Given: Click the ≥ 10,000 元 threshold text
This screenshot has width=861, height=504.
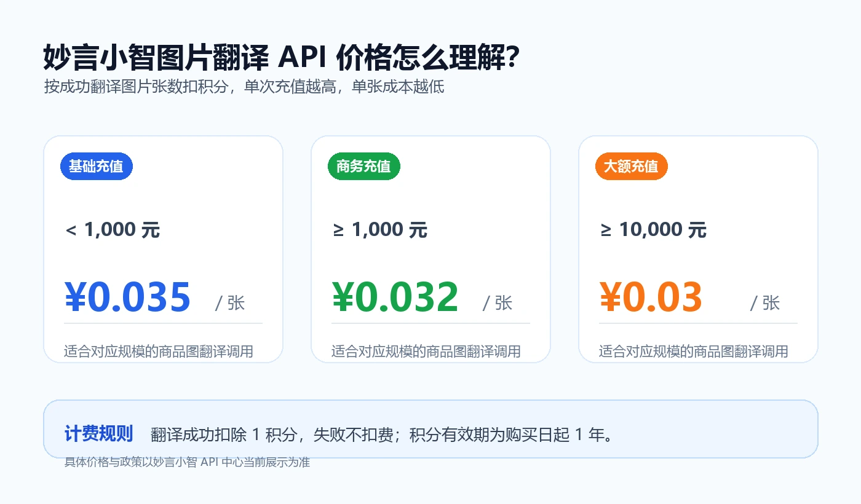Looking at the screenshot, I should [x=653, y=230].
